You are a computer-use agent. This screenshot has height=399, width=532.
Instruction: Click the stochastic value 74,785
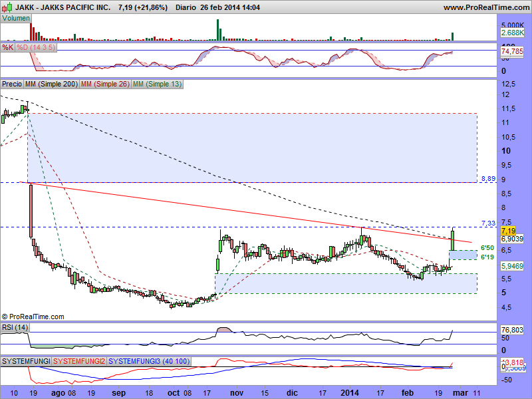pos(512,52)
